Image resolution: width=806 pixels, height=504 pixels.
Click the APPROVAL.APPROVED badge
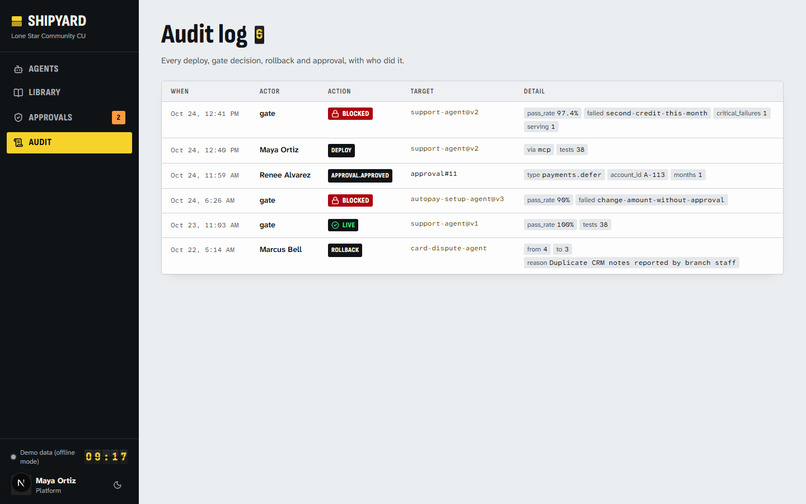click(x=360, y=175)
